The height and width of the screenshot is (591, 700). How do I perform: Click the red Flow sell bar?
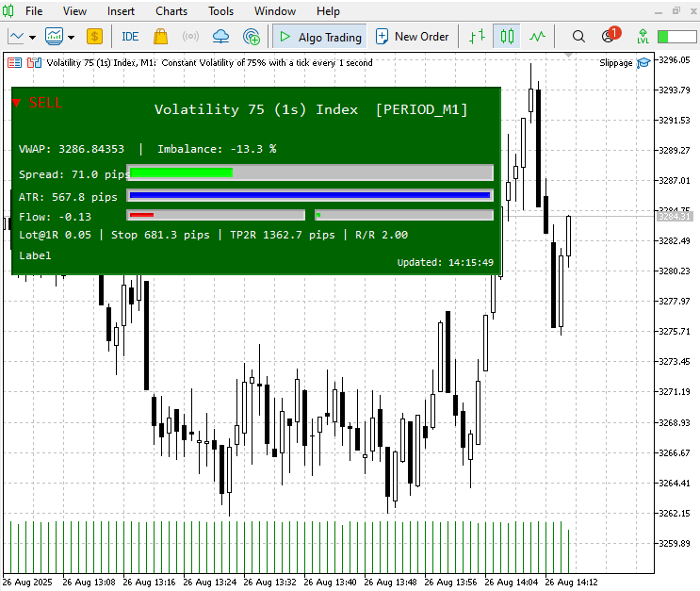tap(141, 215)
